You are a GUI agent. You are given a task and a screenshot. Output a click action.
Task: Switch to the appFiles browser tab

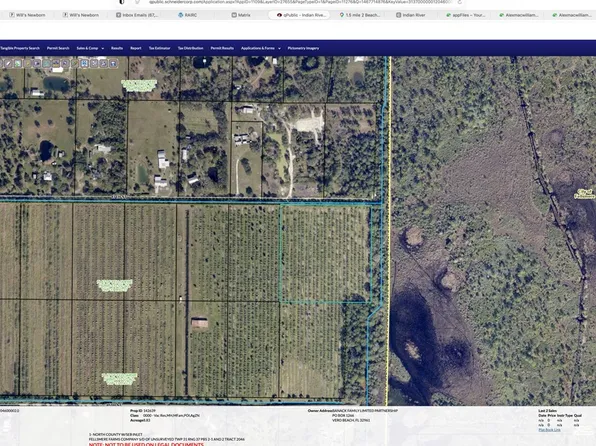(466, 15)
